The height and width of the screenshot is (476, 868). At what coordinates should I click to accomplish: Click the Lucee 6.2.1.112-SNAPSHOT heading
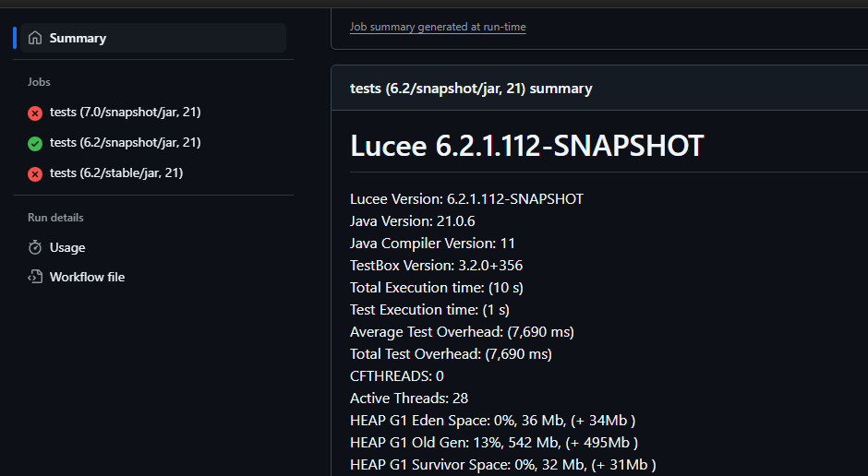coord(527,146)
